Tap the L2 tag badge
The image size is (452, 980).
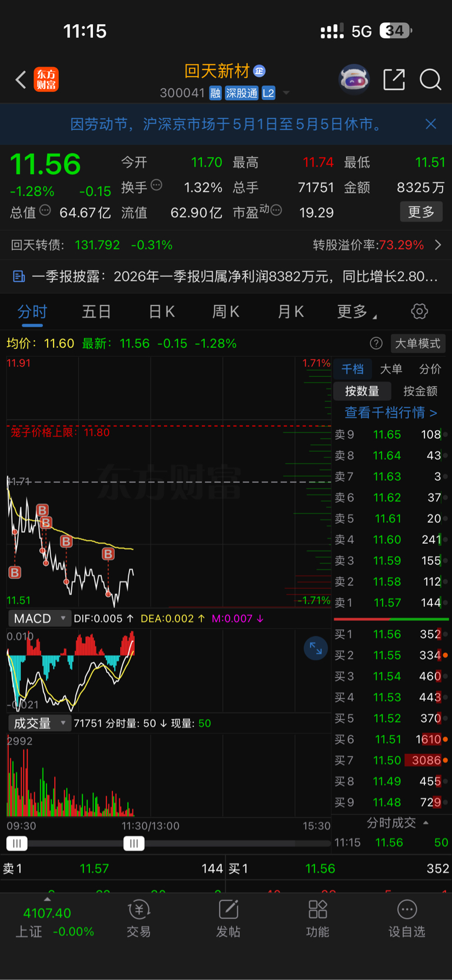(268, 93)
